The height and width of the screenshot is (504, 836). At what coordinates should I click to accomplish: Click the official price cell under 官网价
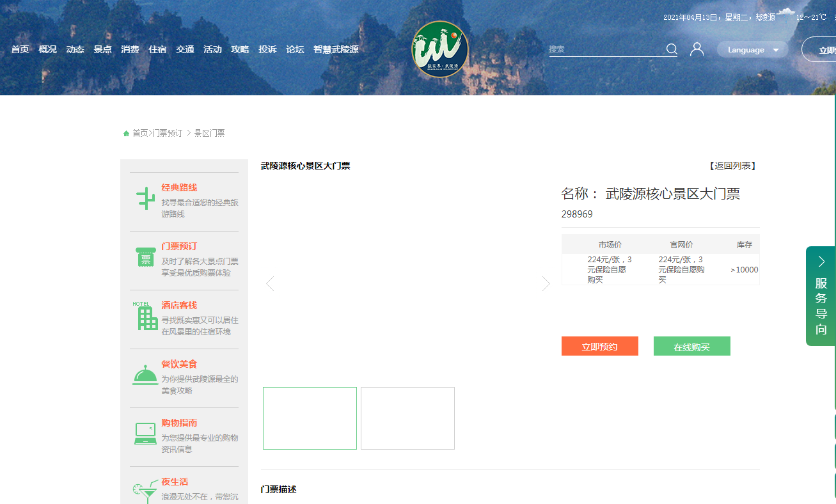point(681,269)
